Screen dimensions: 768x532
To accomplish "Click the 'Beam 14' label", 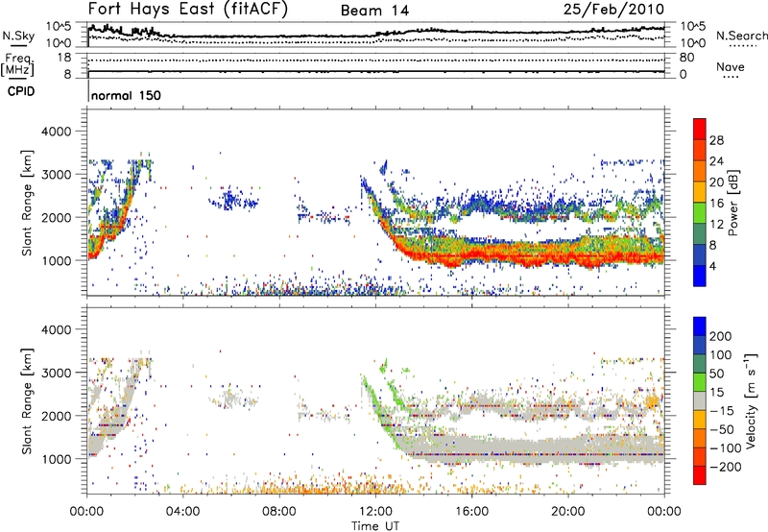I will click(x=374, y=11).
